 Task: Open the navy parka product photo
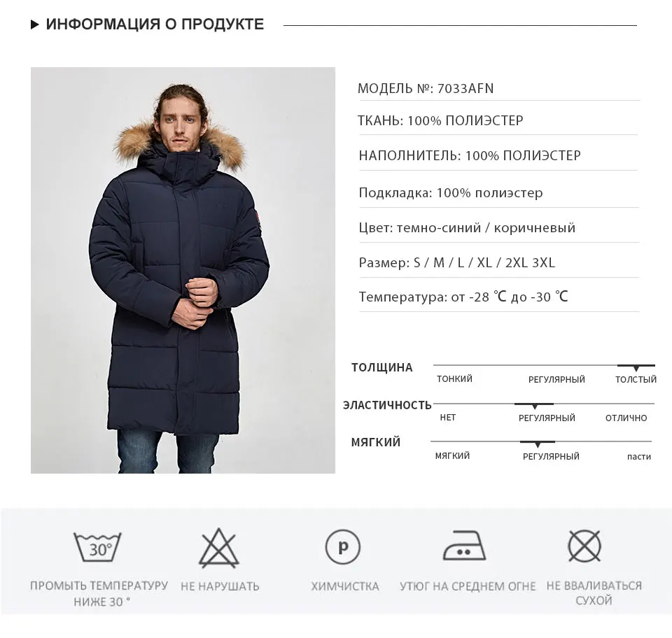(183, 270)
